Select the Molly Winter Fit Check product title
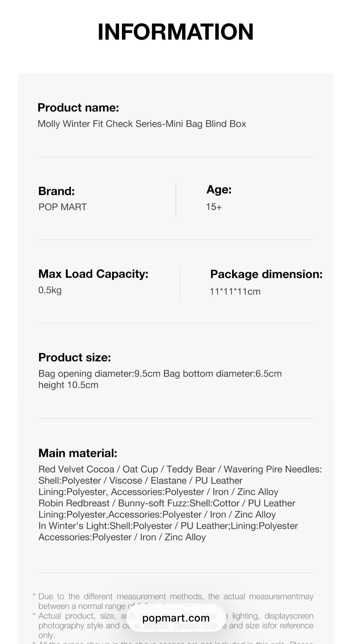 click(142, 124)
